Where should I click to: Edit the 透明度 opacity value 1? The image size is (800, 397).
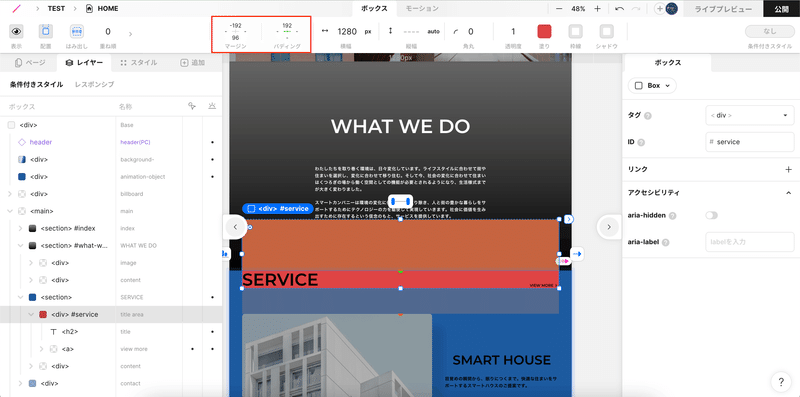tap(513, 32)
